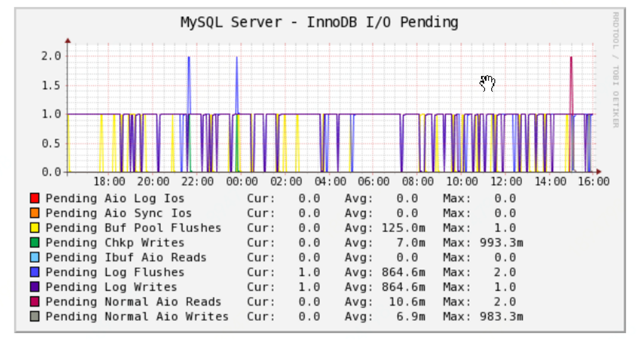Click the 12:00 x-axis time label

[506, 181]
